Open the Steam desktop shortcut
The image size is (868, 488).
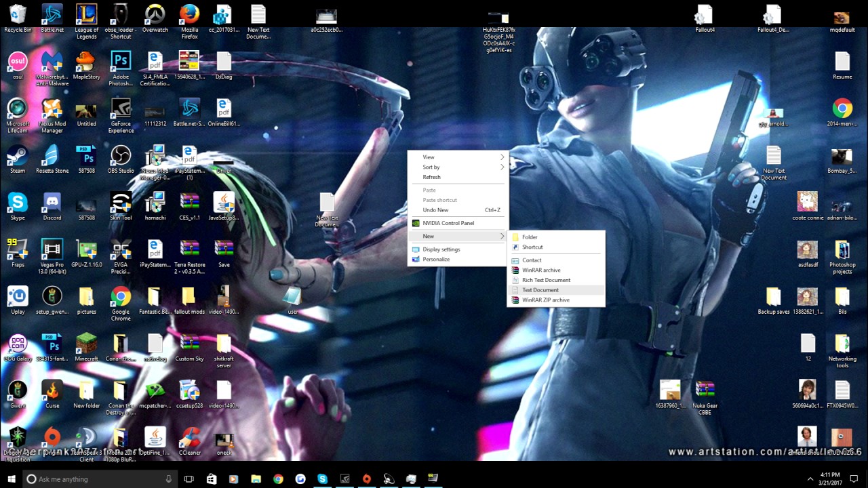[x=18, y=159]
